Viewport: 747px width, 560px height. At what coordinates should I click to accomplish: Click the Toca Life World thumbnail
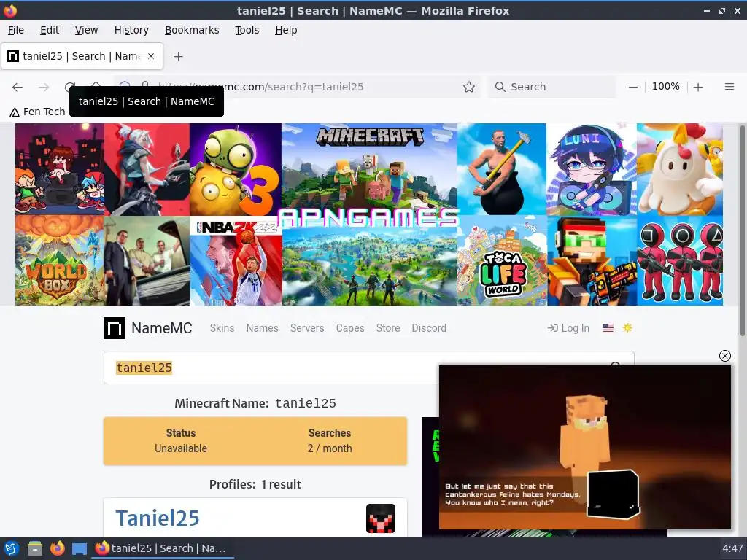(x=502, y=261)
